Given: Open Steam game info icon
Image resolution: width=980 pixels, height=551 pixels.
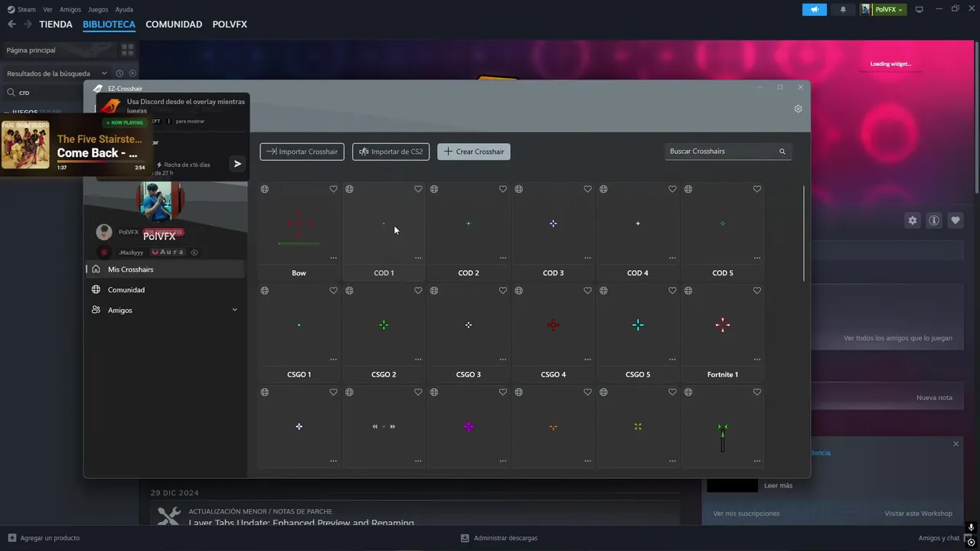Looking at the screenshot, I should pos(934,220).
